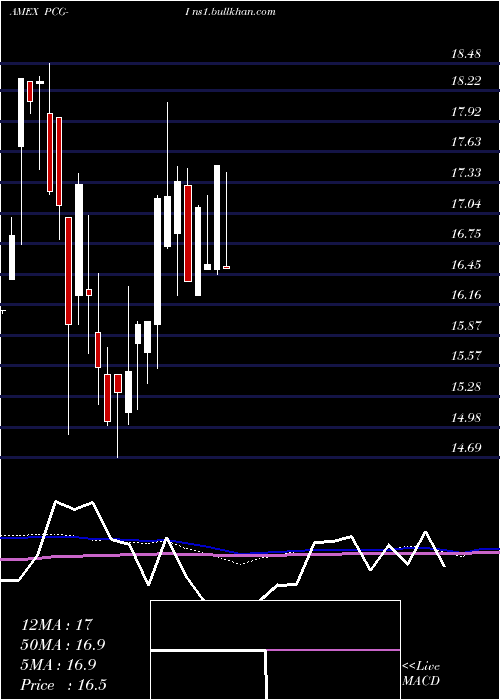
Task: Click the 50MA : 16.9 readout
Action: (x=63, y=645)
